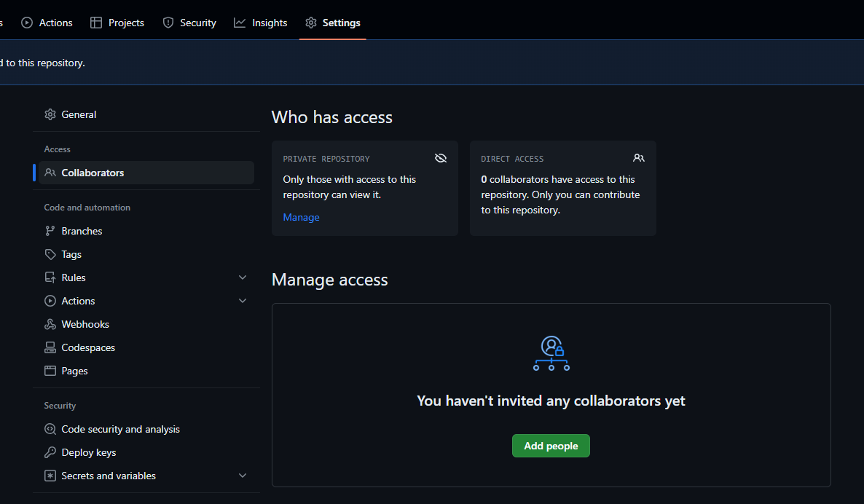Screen dimensions: 864x504
Task: Click the crossed-eye icon in Private Repository card
Action: 440,158
